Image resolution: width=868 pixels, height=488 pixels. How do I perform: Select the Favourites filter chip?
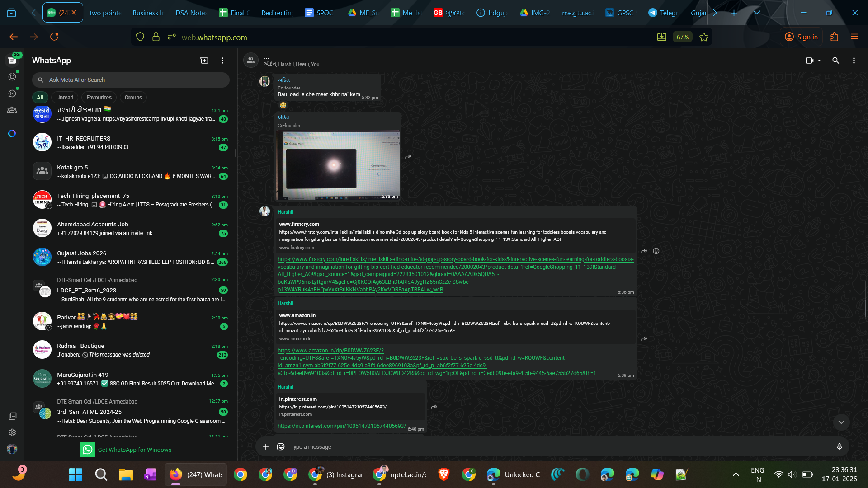coord(99,98)
